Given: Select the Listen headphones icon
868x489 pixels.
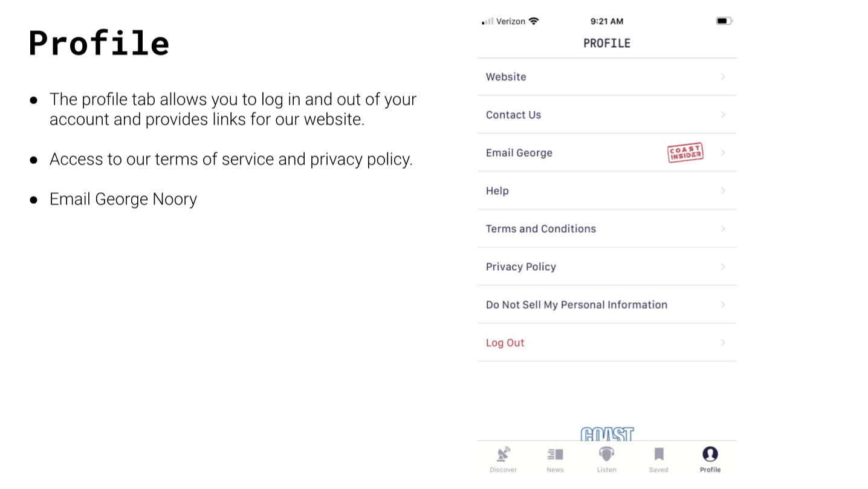Looking at the screenshot, I should 606,454.
